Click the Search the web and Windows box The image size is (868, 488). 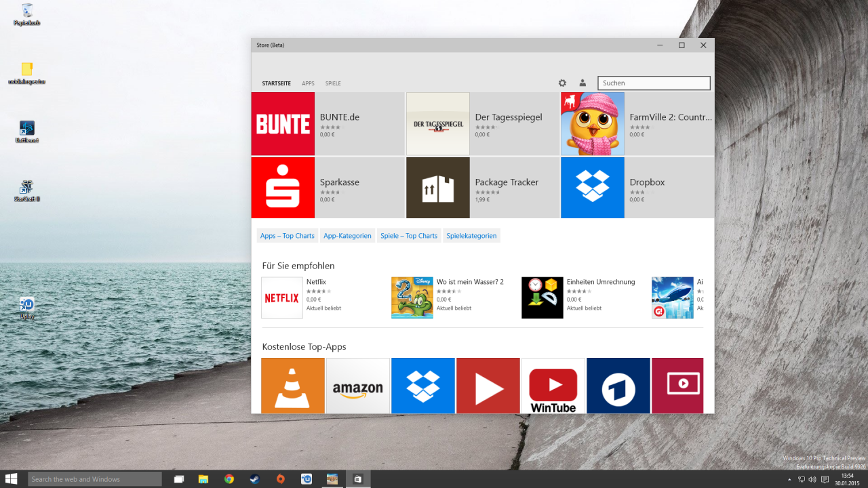(95, 479)
